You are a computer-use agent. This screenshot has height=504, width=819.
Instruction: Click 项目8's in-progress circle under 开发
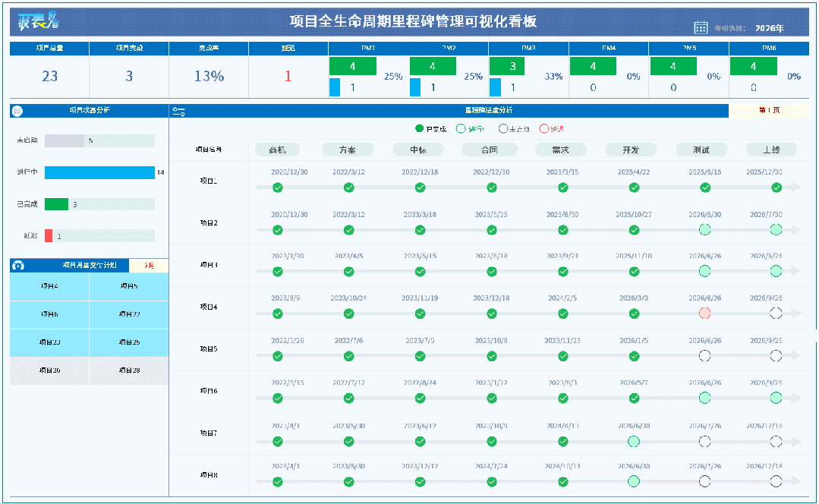pos(634,481)
